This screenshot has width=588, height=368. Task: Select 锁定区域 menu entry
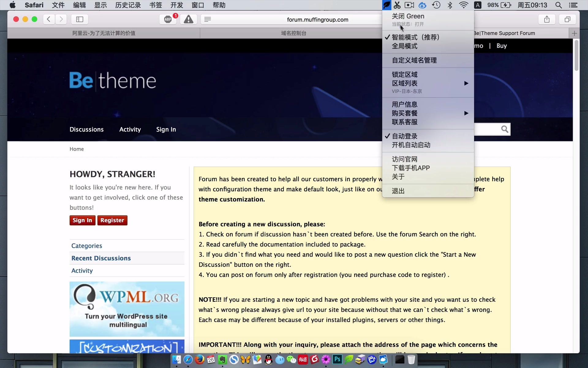coord(428,75)
